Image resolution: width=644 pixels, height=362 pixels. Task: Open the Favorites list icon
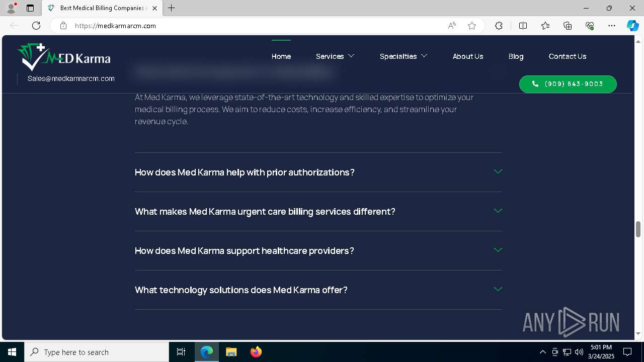coord(545,26)
